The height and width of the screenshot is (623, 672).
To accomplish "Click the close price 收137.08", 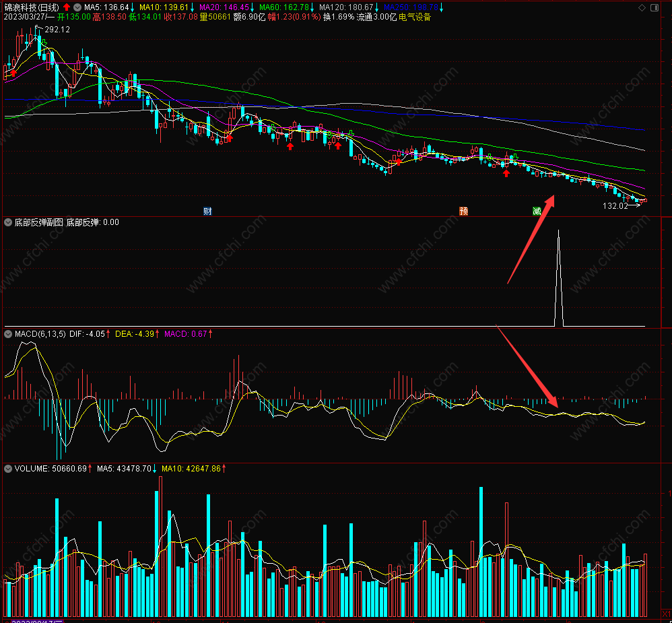I will click(181, 17).
